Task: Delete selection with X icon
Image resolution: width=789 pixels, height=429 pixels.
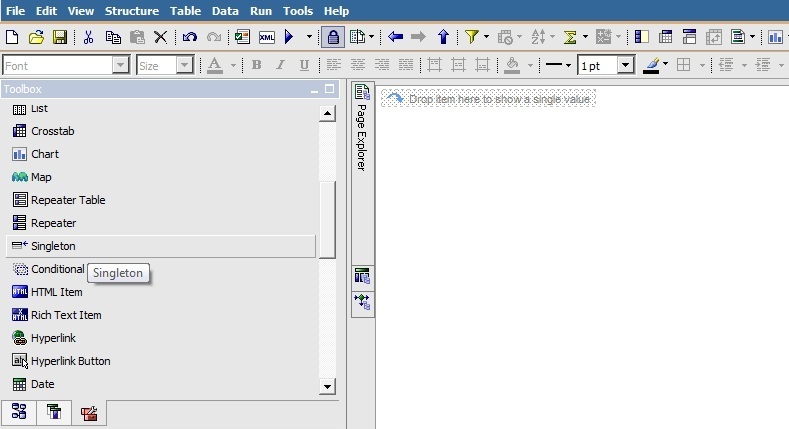Action: 161,37
